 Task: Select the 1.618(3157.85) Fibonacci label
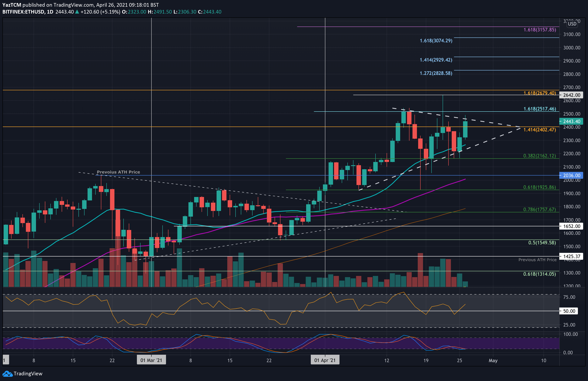tap(540, 30)
